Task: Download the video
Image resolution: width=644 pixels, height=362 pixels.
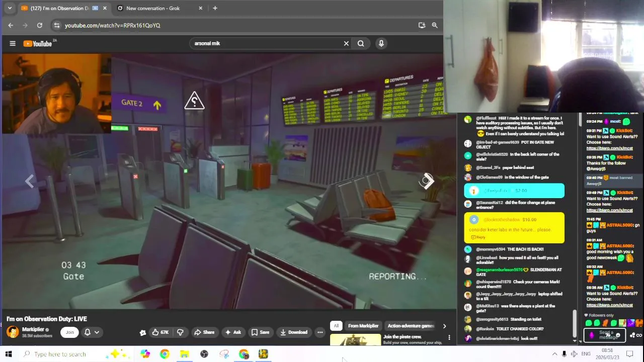Action: (x=294, y=332)
